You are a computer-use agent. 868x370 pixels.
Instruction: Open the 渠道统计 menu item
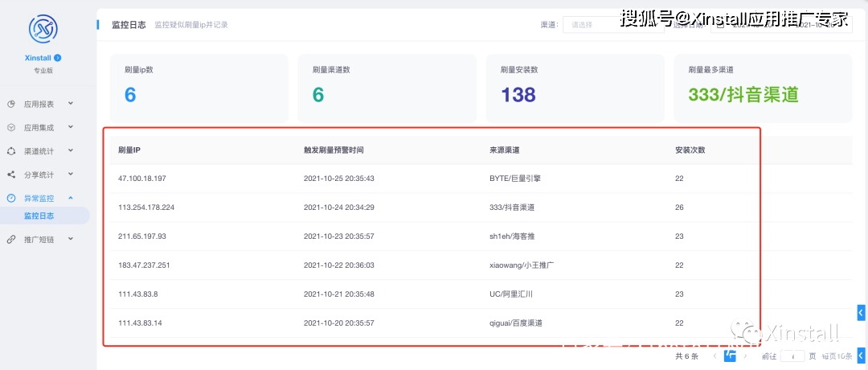pos(39,151)
